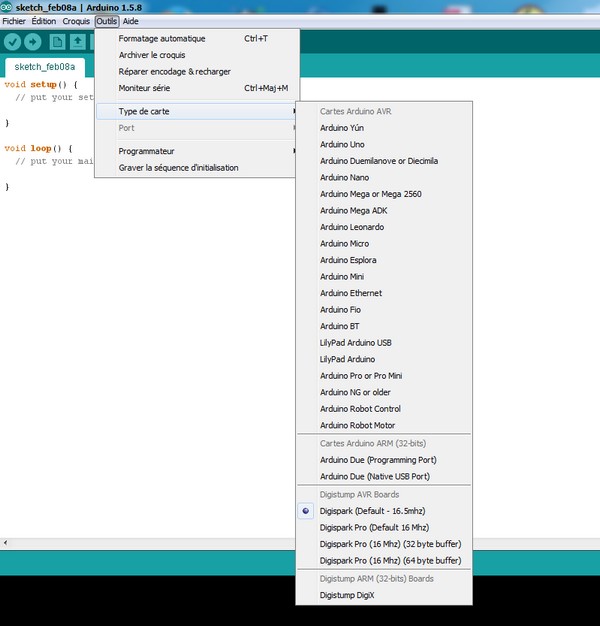Select Arduino Esplora board
600x626 pixels.
tap(384, 260)
